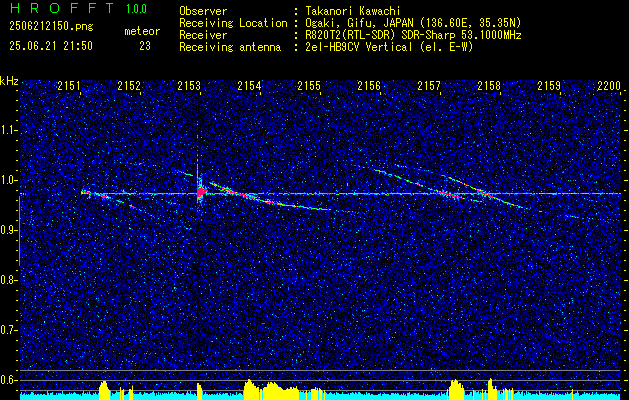Click the date stamp 25.06.21 21:50

point(51,46)
